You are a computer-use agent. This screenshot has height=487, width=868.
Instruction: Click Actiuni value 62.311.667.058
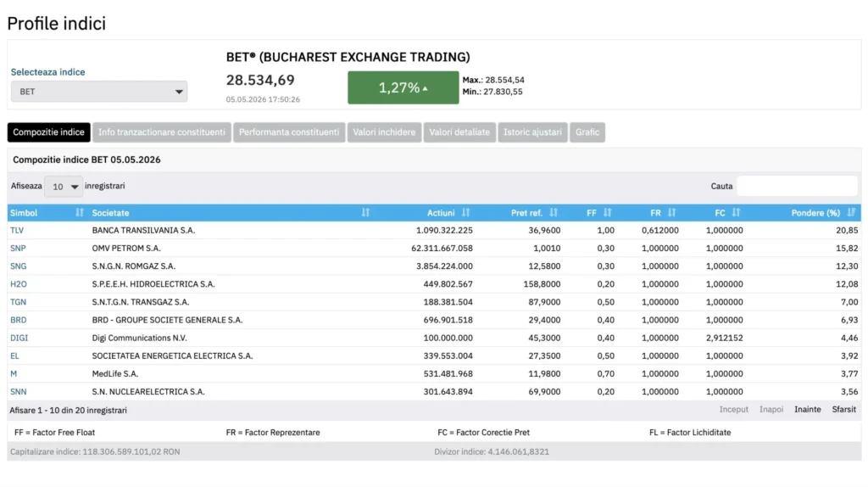442,249
